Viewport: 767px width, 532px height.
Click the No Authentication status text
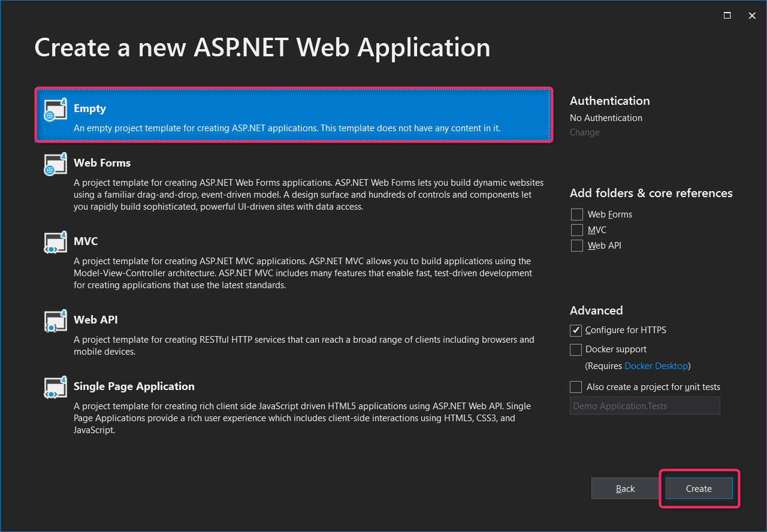pyautogui.click(x=606, y=118)
